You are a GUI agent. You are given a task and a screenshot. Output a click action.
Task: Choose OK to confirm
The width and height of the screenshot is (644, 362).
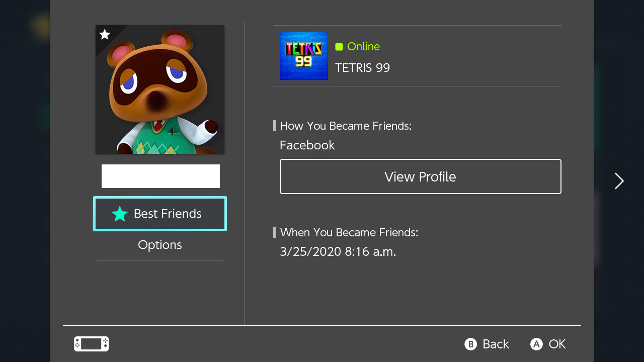click(548, 344)
